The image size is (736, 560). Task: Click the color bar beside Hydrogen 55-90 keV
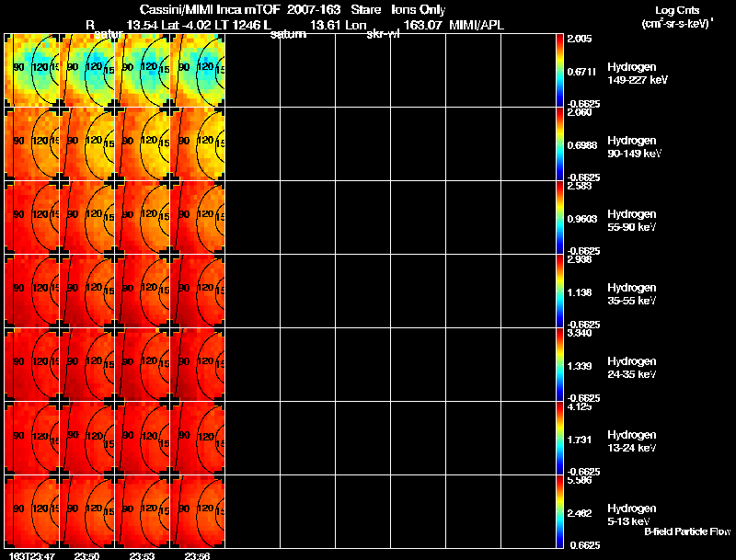click(x=559, y=218)
